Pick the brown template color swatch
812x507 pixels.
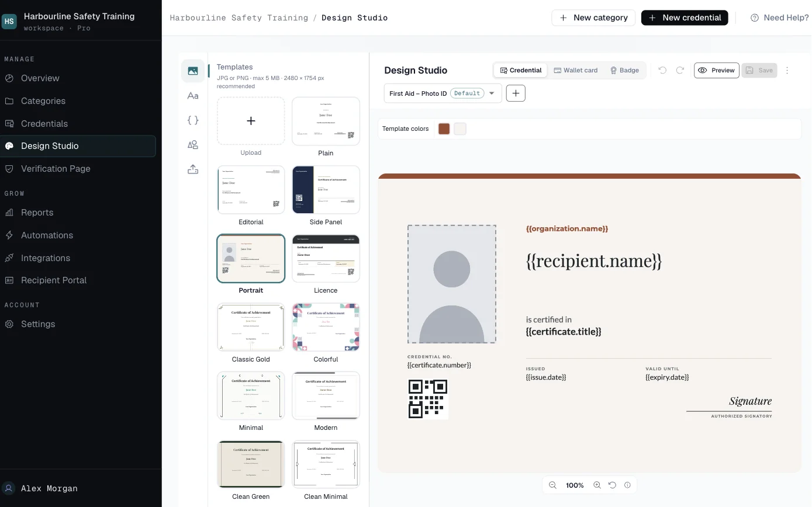[444, 129]
